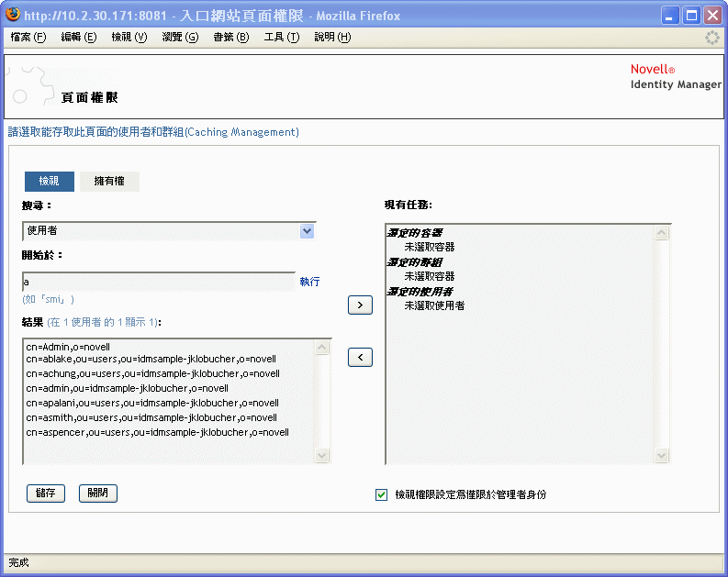Image resolution: width=728 pixels, height=577 pixels.
Task: Open the 工具 (T) menu
Action: [x=281, y=37]
